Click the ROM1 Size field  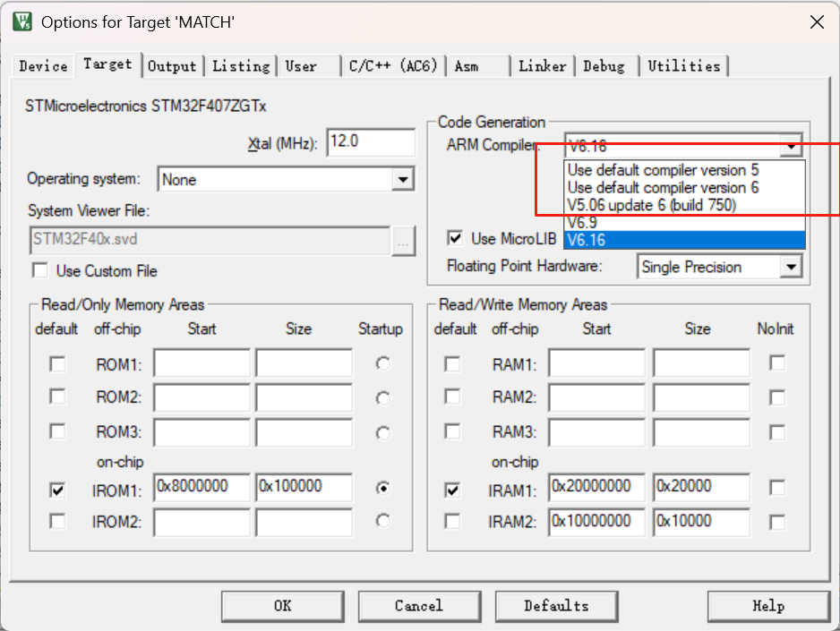304,363
